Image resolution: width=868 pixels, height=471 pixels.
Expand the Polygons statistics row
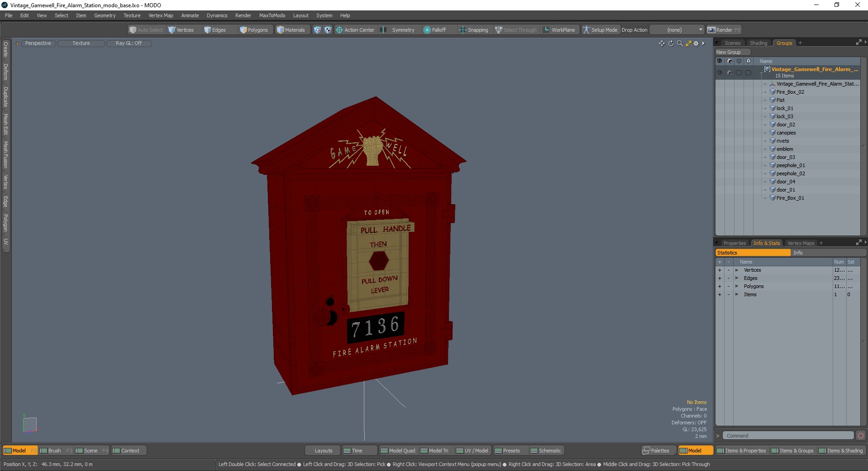click(x=737, y=287)
